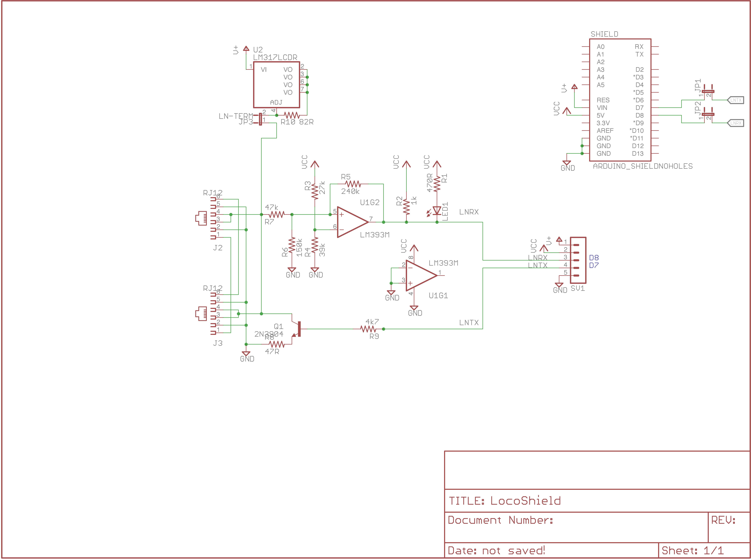Screen dimensions: 751x560
Task: Click the blue 'D8' label near SV1
Action: [x=594, y=258]
